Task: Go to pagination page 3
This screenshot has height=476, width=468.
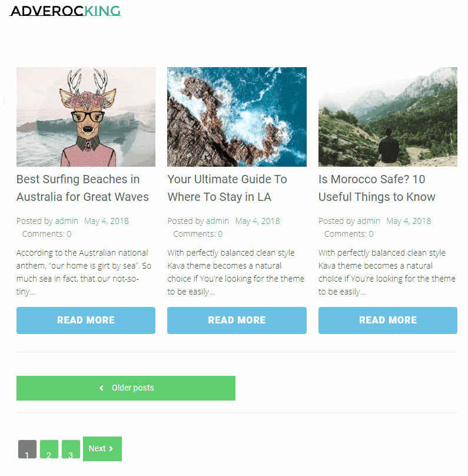Action: 71,449
